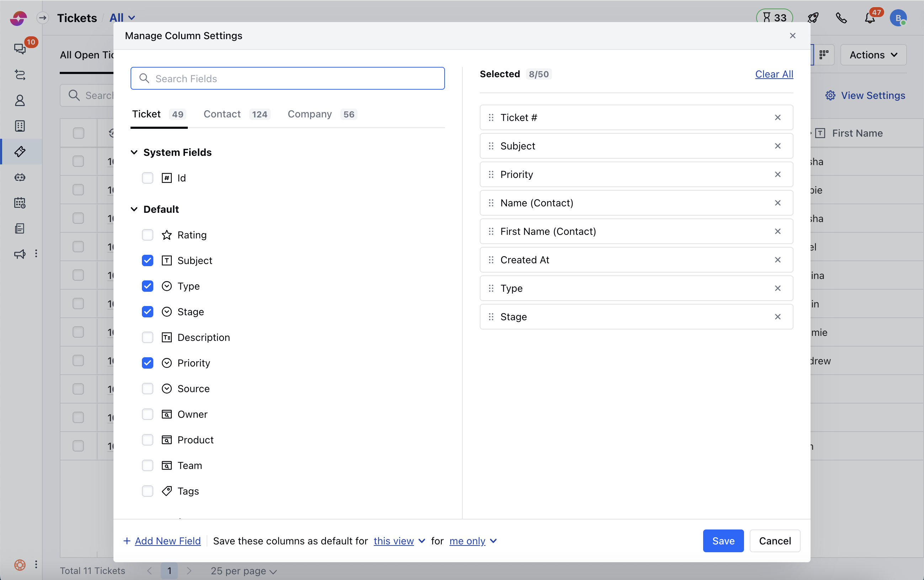Viewport: 924px width, 580px height.
Task: Open the conversations inbox sidebar icon
Action: (x=20, y=49)
